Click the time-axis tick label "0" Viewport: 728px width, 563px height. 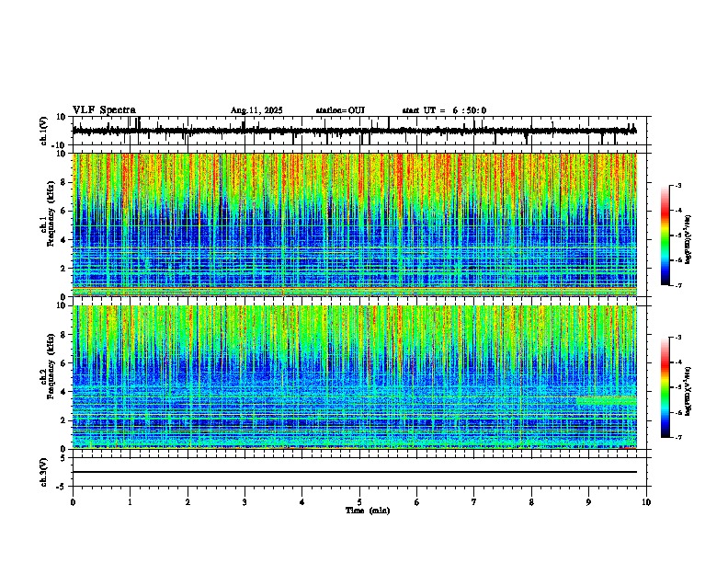click(73, 502)
